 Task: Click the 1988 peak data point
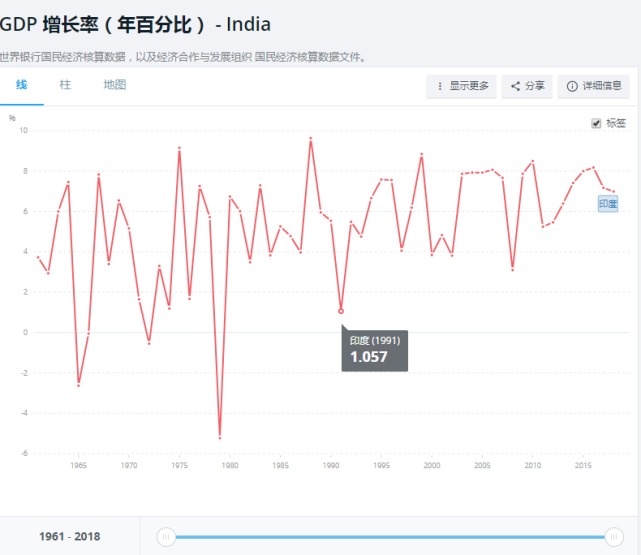[311, 139]
